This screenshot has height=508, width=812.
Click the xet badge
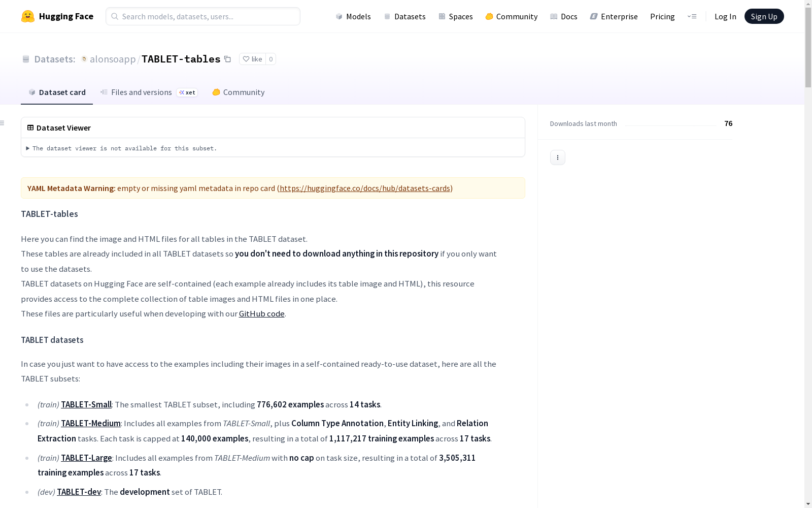[x=187, y=92]
